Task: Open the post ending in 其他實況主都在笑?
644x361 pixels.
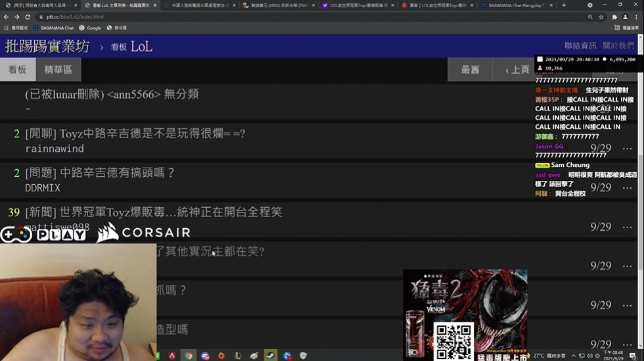Action: (211, 251)
